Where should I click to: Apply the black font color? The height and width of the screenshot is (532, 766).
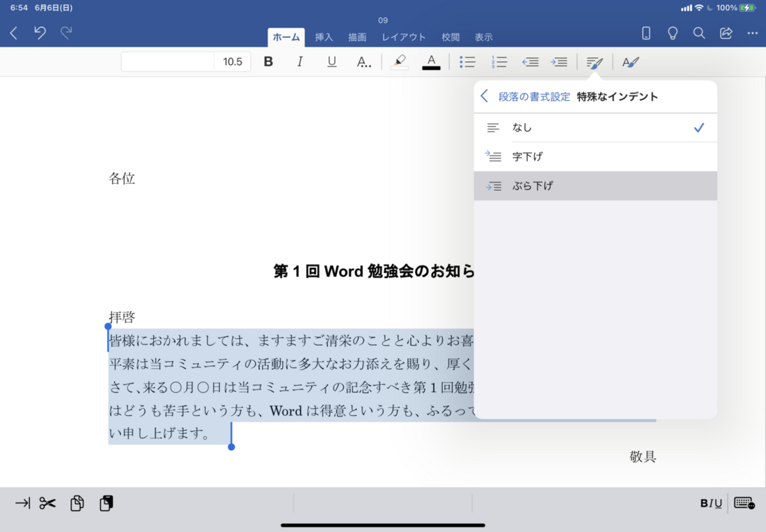[x=431, y=62]
